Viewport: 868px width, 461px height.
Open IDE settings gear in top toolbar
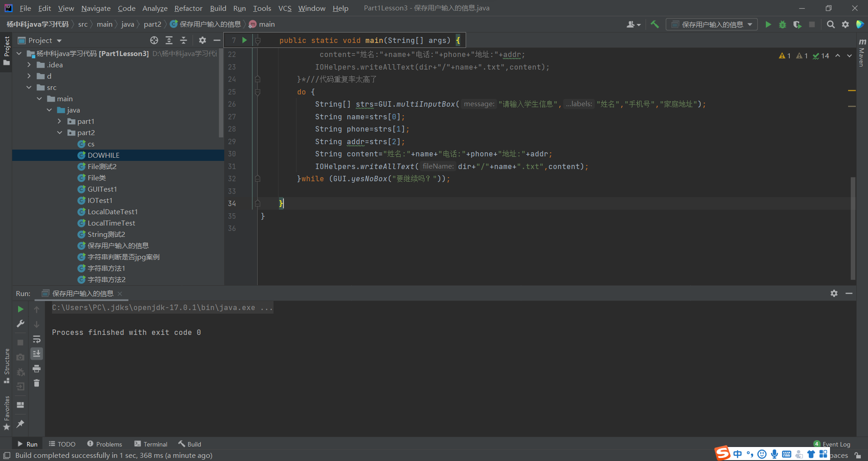coord(845,24)
